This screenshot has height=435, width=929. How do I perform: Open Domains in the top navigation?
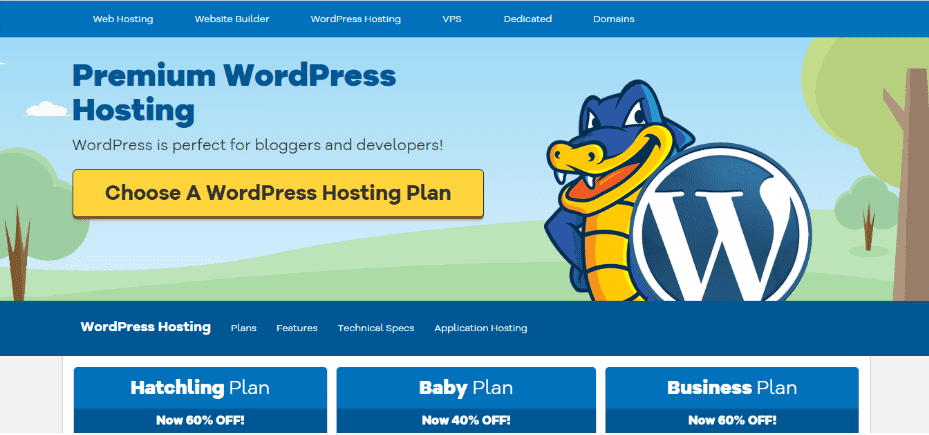click(x=614, y=19)
